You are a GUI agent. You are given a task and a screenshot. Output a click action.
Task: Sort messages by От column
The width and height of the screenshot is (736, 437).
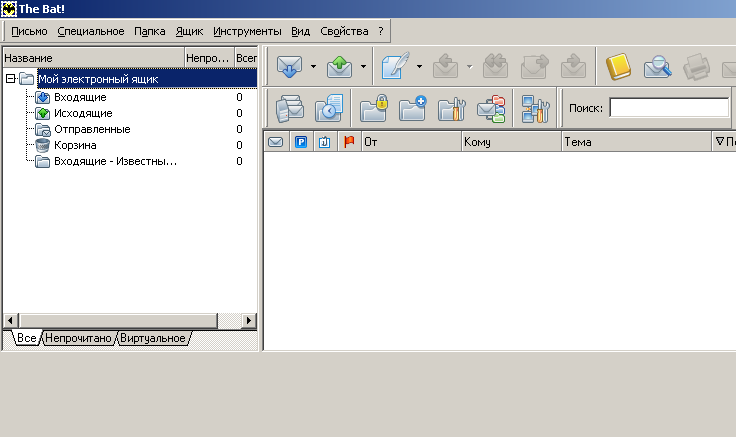point(412,142)
